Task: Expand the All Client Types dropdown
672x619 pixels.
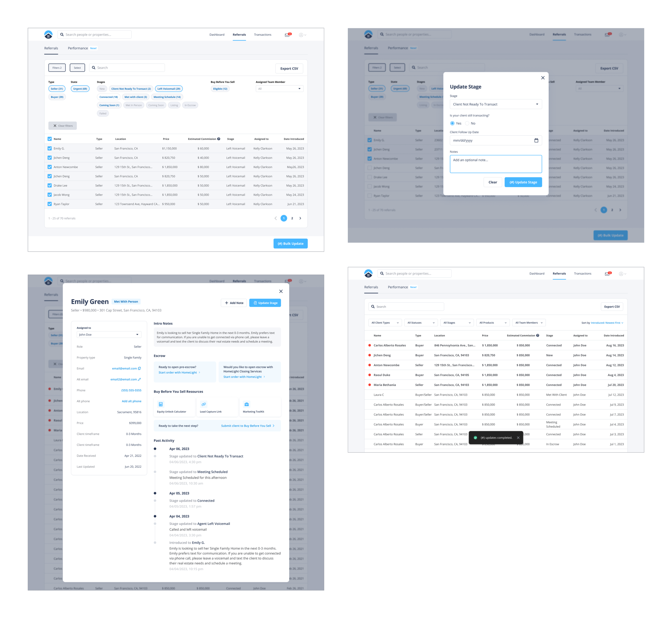Action: coord(385,323)
